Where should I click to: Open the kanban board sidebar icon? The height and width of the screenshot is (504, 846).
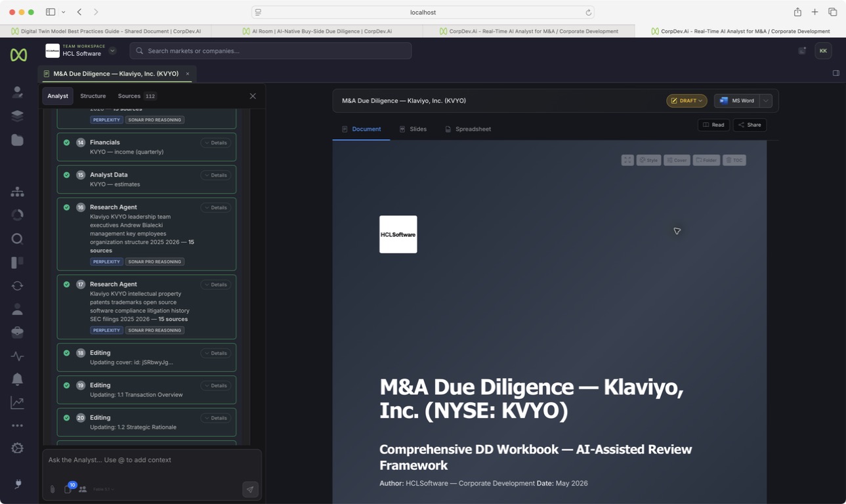click(18, 262)
